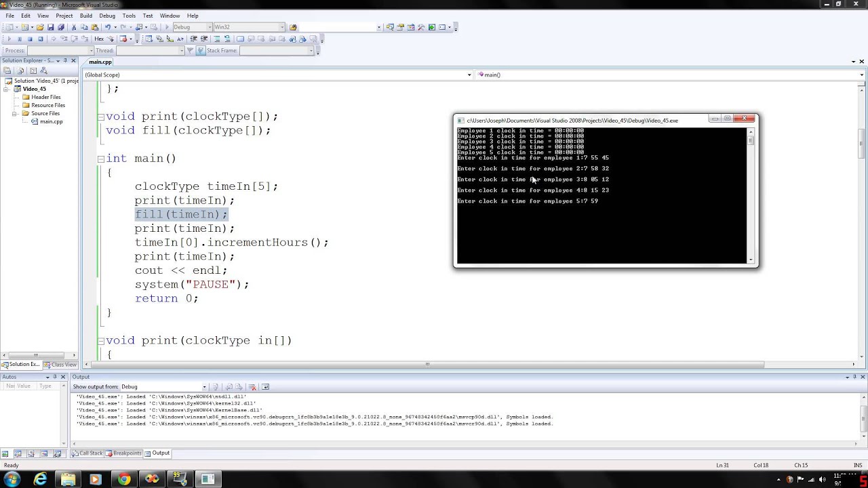Click the Uncomment Selected Lines icon
This screenshot has height=488, width=868.
click(x=227, y=39)
